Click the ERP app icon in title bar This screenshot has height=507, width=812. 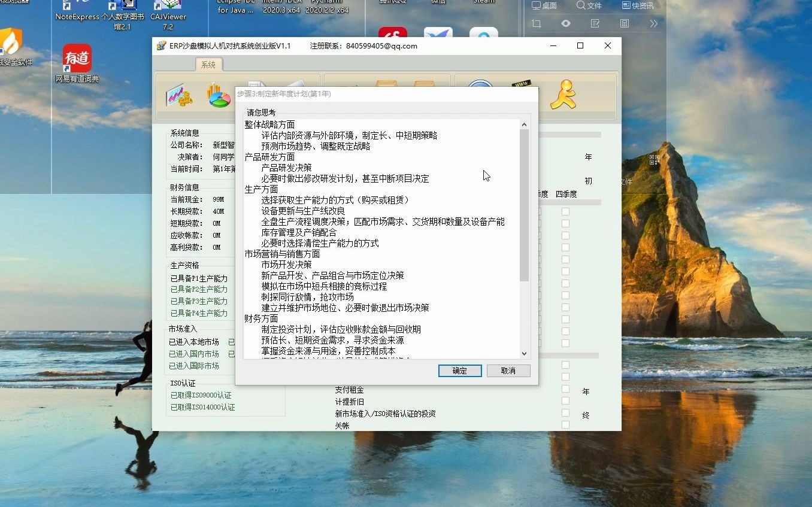pyautogui.click(x=161, y=45)
